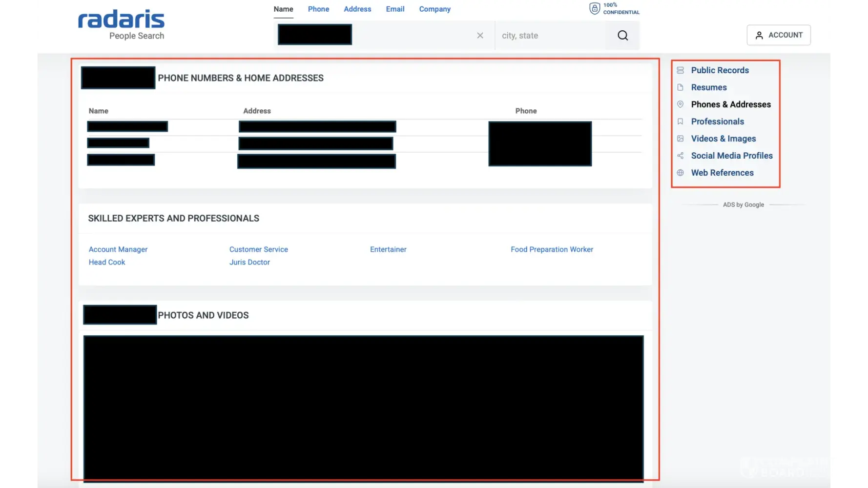Click the Professionals bookmark icon
The height and width of the screenshot is (488, 868).
pos(680,122)
